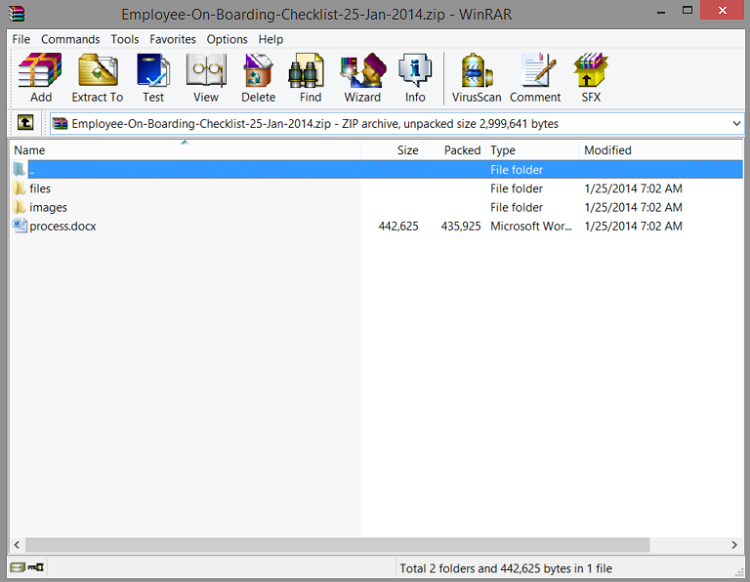
Task: Click the Delete toolbar icon
Action: click(258, 78)
